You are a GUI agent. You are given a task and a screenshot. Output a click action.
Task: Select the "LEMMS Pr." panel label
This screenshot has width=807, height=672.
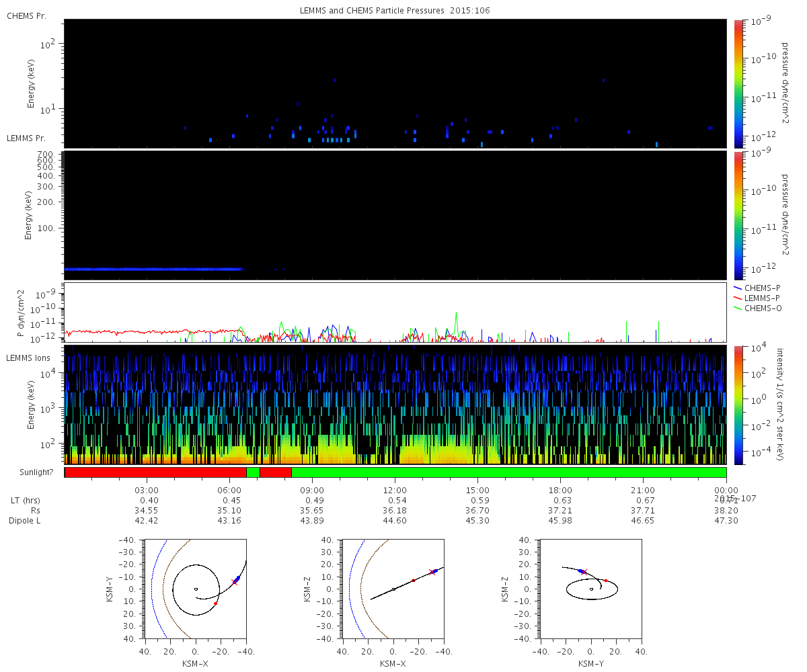tap(26, 138)
